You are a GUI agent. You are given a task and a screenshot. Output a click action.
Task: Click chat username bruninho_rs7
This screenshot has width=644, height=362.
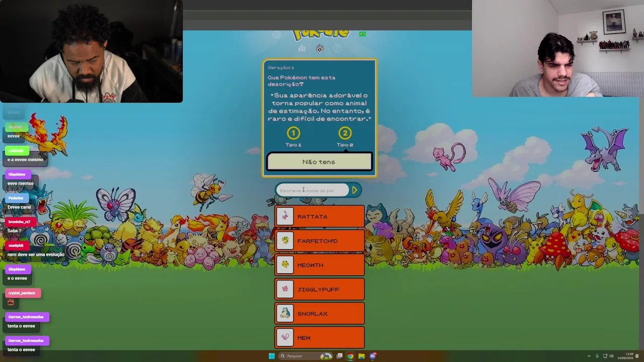click(x=19, y=222)
